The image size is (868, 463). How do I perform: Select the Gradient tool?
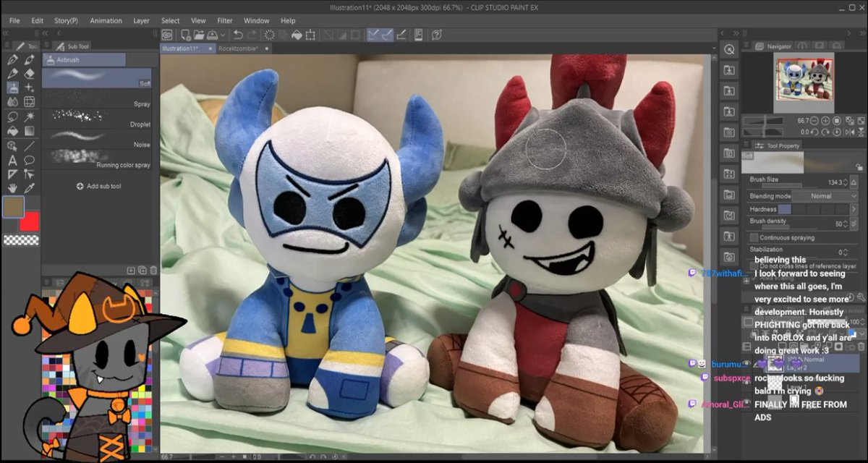[x=29, y=130]
